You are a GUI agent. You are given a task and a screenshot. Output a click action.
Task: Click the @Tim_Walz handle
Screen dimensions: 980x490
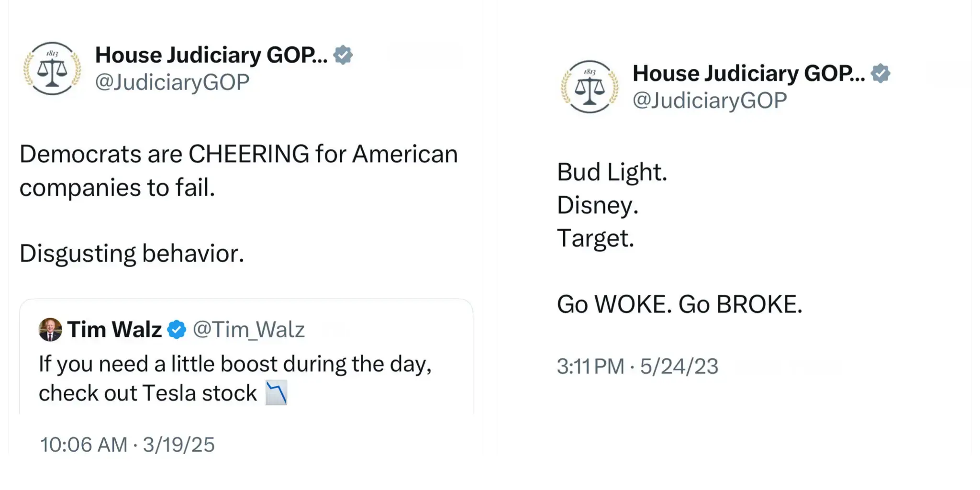coord(248,330)
